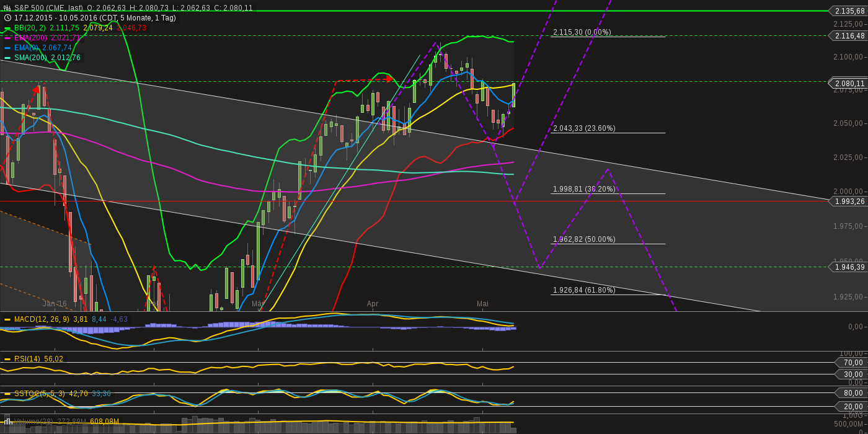The width and height of the screenshot is (868, 434).
Task: Click the high price H: 2.080,73 in header
Action: [x=148, y=8]
